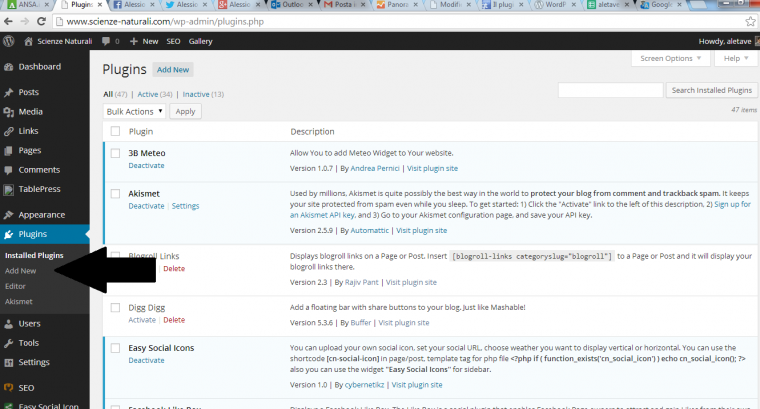Click the browser forward arrow
The image size is (760, 409).
pos(25,21)
